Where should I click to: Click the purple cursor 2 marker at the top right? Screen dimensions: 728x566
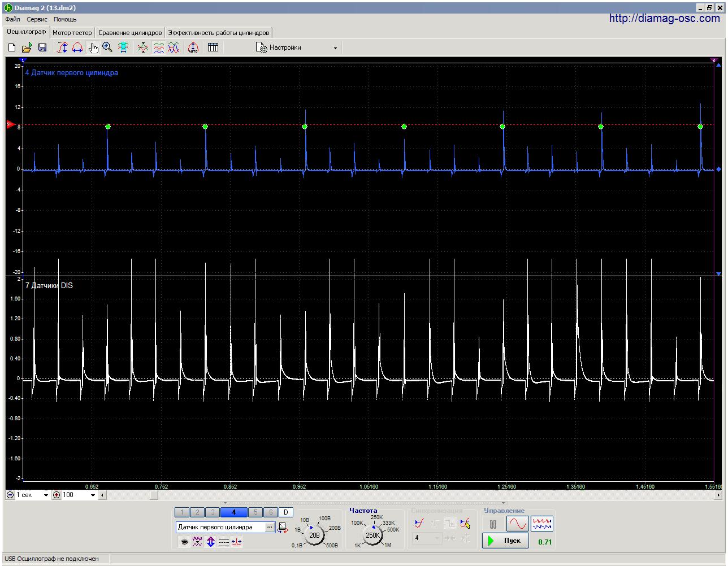[x=714, y=60]
